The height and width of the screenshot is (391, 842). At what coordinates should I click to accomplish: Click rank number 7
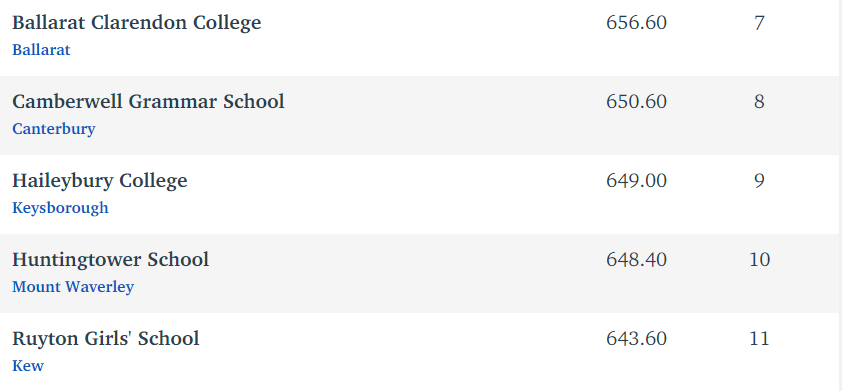pyautogui.click(x=759, y=23)
